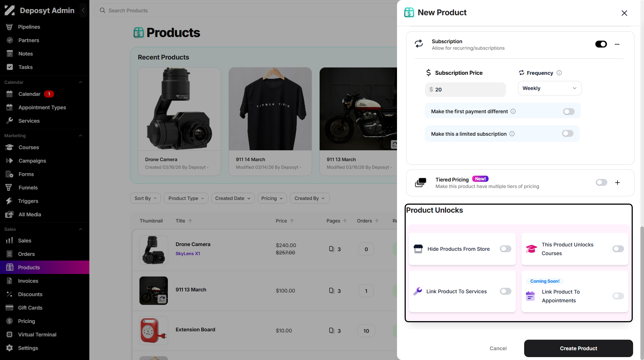Click the Appointment Types calendar icon
This screenshot has width=644, height=360.
point(10,107)
